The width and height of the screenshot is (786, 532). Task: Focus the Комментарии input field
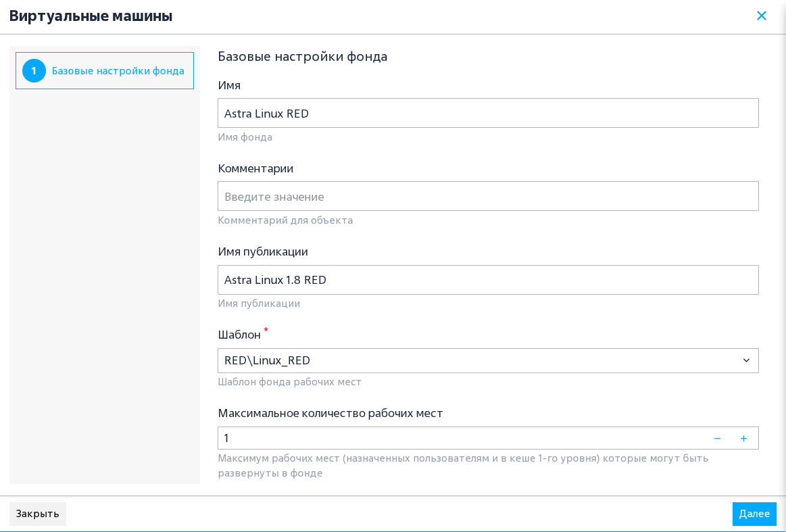[488, 196]
